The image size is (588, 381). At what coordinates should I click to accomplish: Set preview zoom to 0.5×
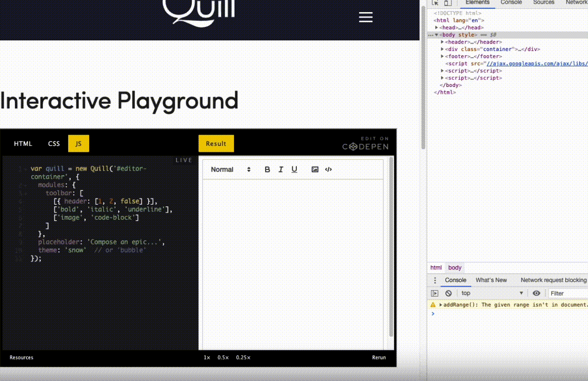point(223,357)
